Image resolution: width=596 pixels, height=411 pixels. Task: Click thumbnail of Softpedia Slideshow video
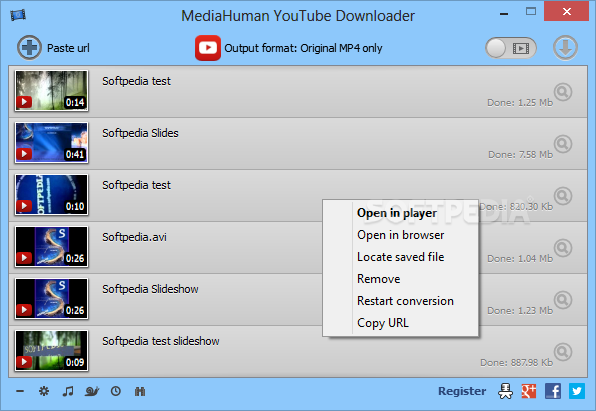51,299
